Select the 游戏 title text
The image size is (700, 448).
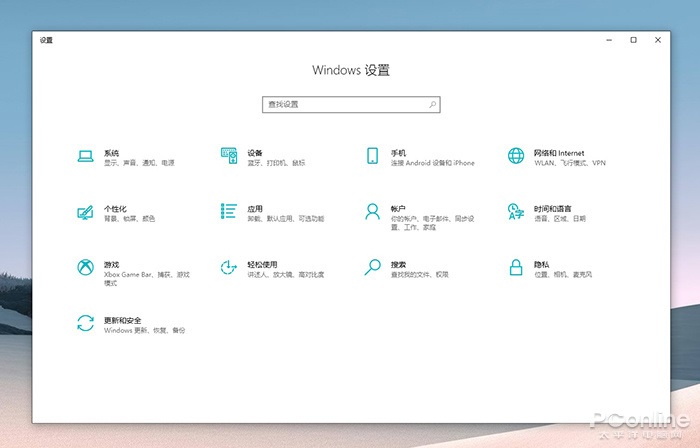(112, 265)
